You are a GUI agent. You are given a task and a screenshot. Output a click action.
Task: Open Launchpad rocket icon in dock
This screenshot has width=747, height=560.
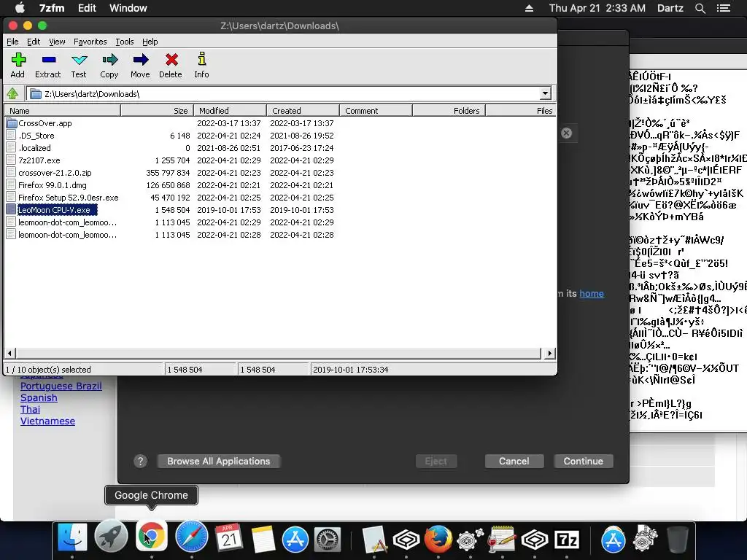[x=112, y=537]
